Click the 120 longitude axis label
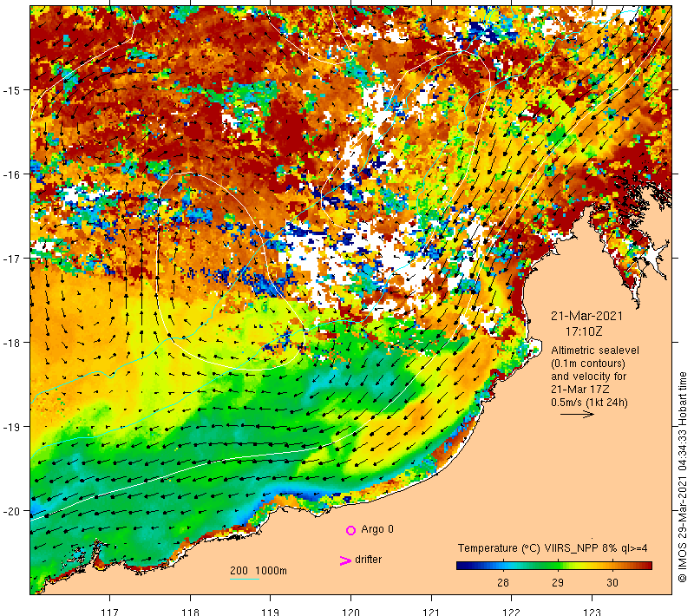 click(351, 611)
